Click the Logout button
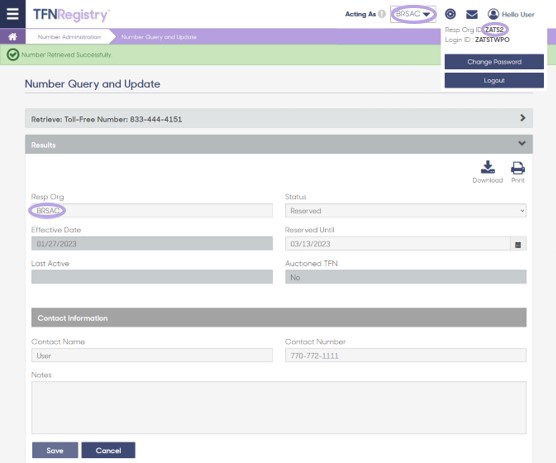 [494, 80]
